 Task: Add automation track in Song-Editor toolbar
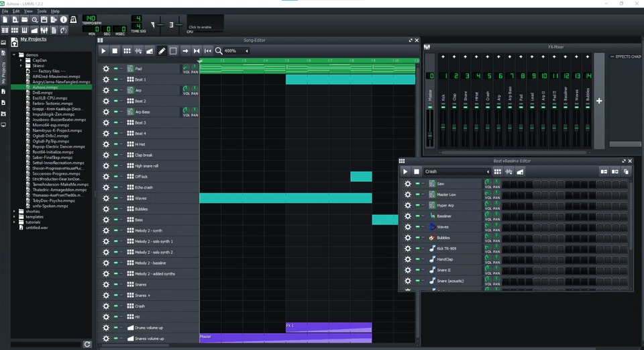tap(150, 51)
